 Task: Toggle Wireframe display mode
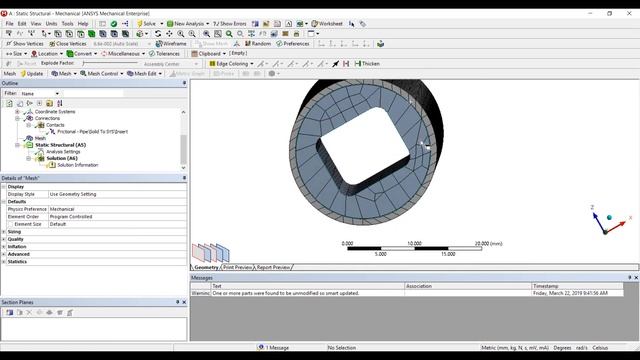coord(171,44)
